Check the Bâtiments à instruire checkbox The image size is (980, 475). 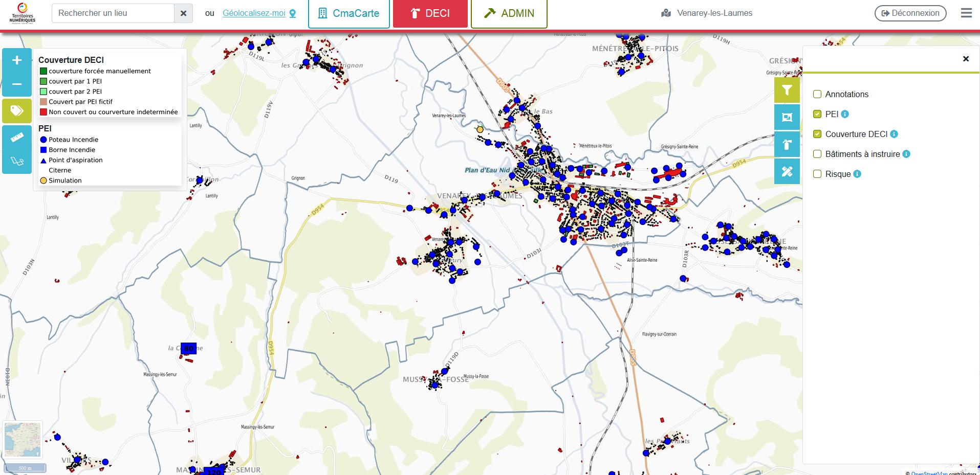coord(817,154)
